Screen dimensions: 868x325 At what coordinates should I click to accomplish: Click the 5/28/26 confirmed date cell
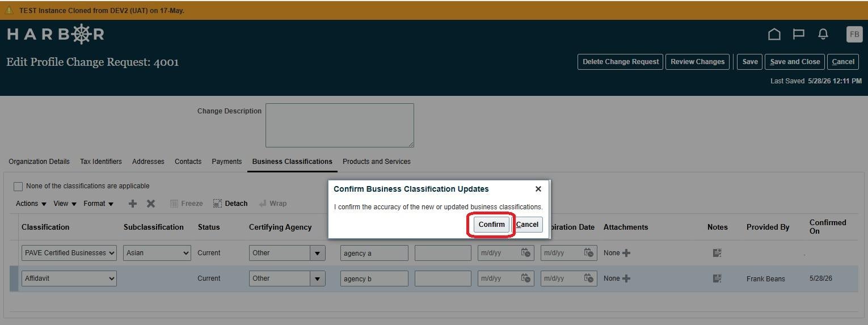pos(821,279)
